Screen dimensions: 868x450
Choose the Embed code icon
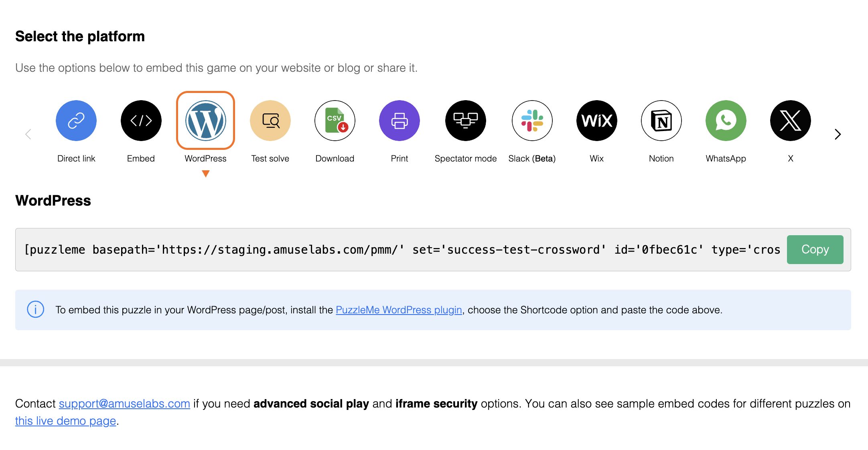point(141,121)
